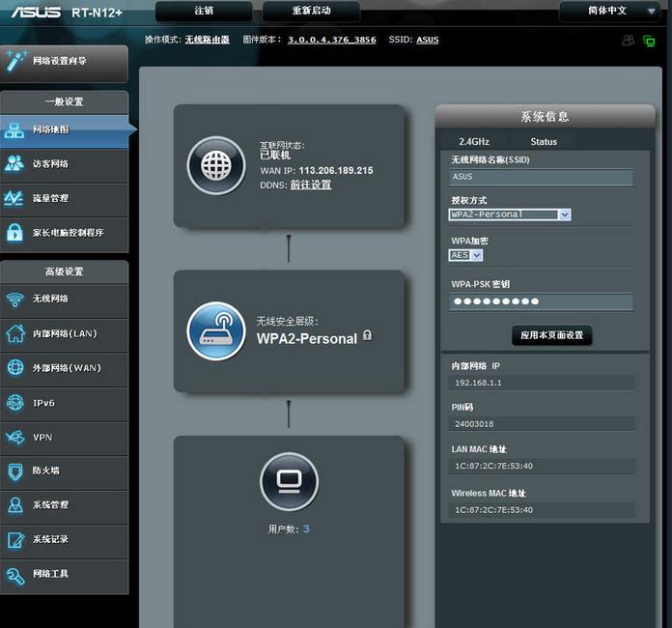This screenshot has height=628, width=672.
Task: Click the 无线路由器 operation mode link
Action: coord(207,40)
